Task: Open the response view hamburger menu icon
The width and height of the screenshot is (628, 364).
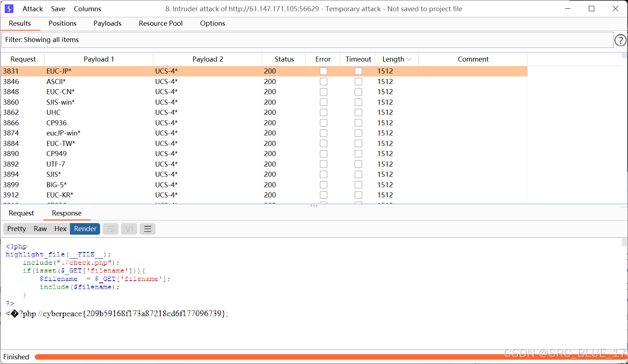Action: click(x=148, y=229)
